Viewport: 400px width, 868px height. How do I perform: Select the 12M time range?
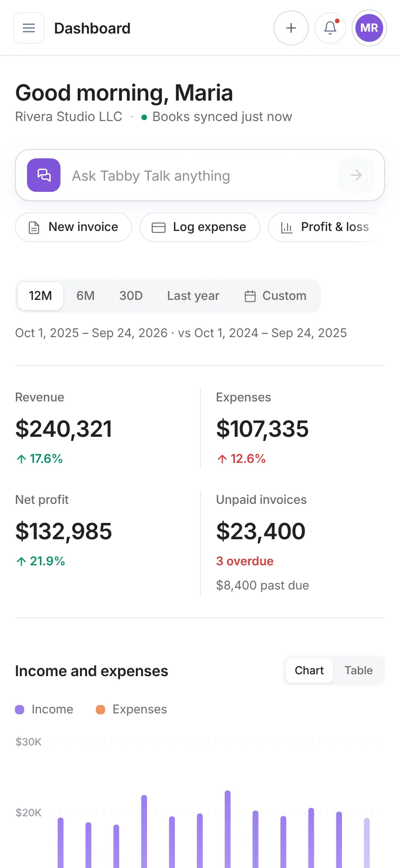40,296
